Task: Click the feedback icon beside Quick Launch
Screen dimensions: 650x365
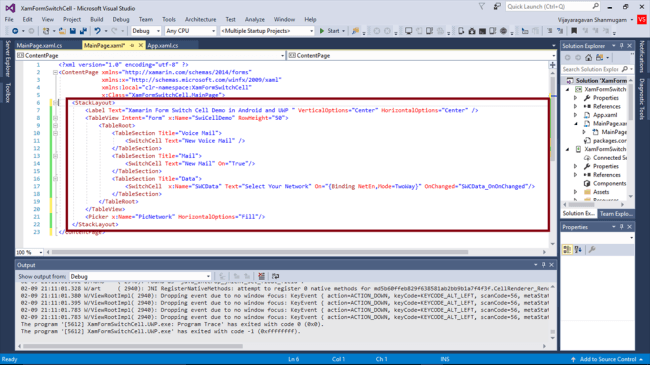Action: [x=497, y=7]
